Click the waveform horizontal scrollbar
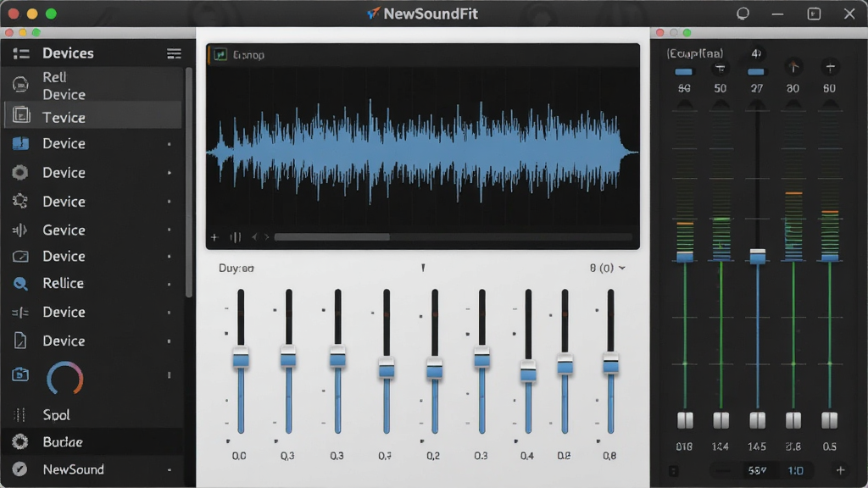The width and height of the screenshot is (868, 488). tap(453, 237)
